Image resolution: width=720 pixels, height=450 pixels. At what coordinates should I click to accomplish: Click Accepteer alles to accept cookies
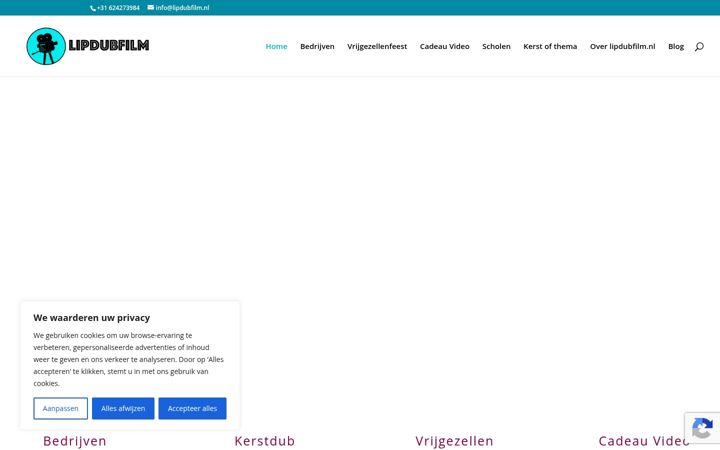192,408
